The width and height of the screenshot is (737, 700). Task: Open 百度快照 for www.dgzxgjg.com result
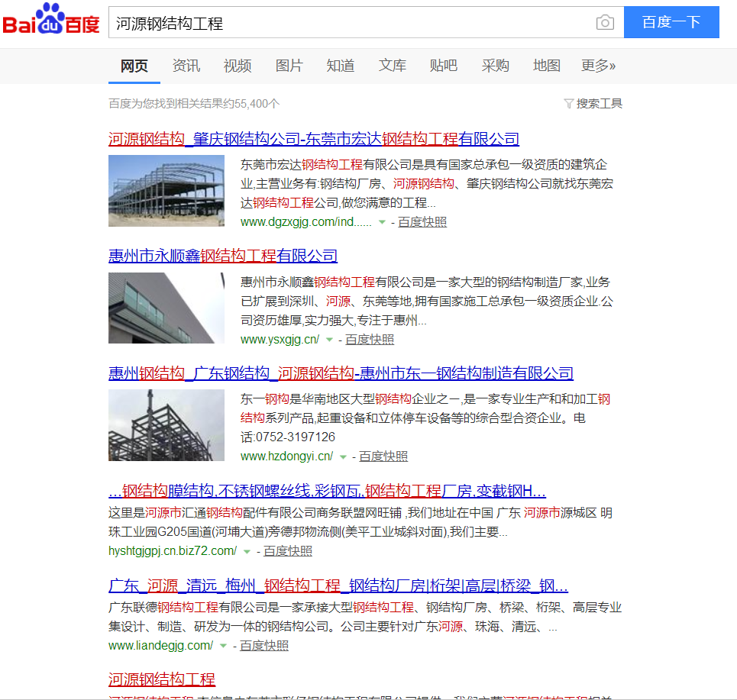click(x=422, y=221)
